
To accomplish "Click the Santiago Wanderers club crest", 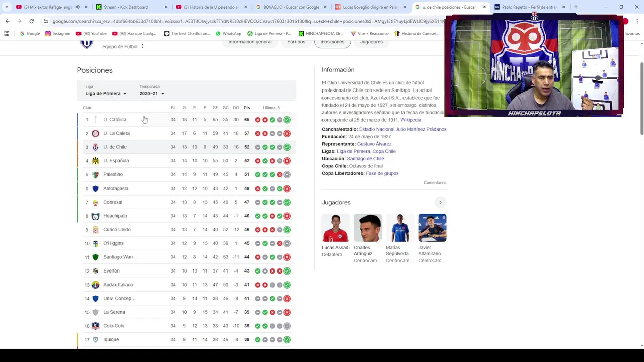I will [95, 257].
